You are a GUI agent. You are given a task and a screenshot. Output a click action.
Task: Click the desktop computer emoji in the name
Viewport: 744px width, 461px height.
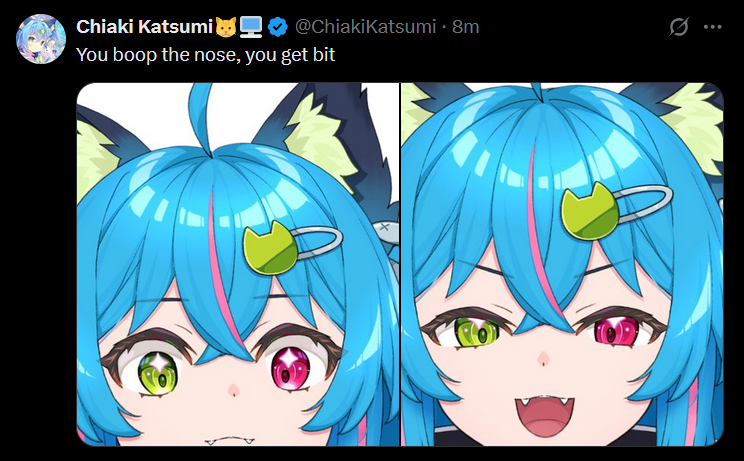(x=251, y=27)
